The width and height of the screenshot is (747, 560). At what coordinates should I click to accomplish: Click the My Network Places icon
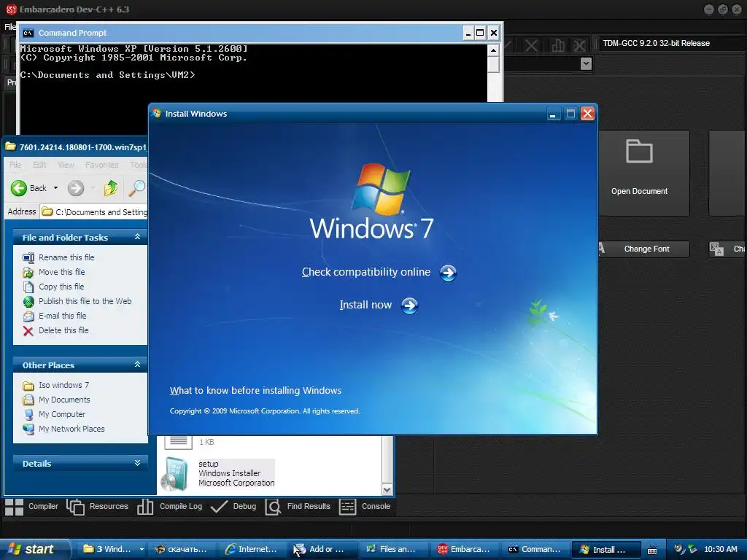(28, 429)
